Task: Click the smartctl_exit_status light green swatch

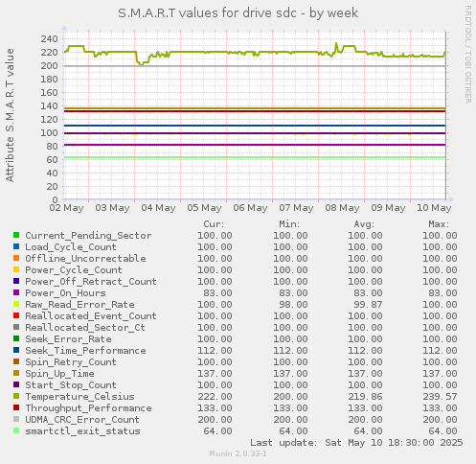Action: click(16, 430)
